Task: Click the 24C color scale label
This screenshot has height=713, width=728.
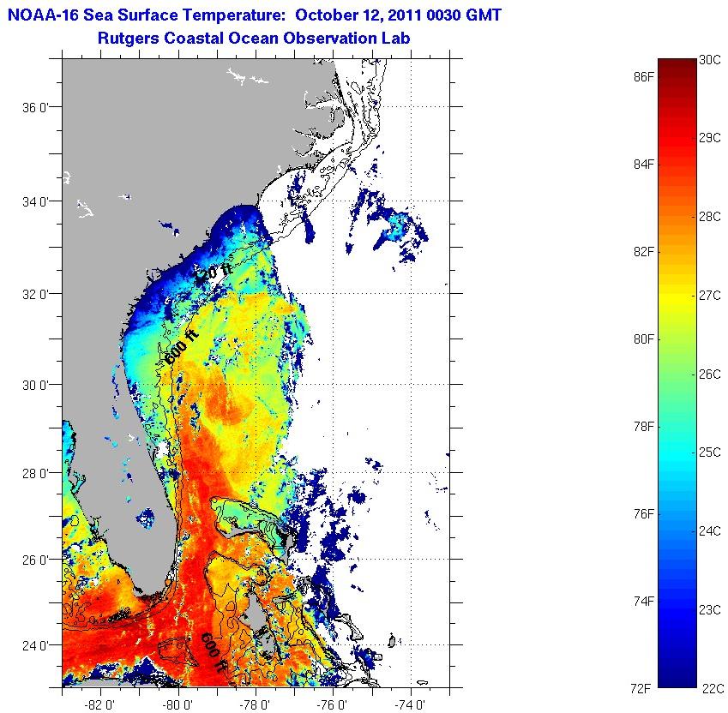Action: pos(710,530)
